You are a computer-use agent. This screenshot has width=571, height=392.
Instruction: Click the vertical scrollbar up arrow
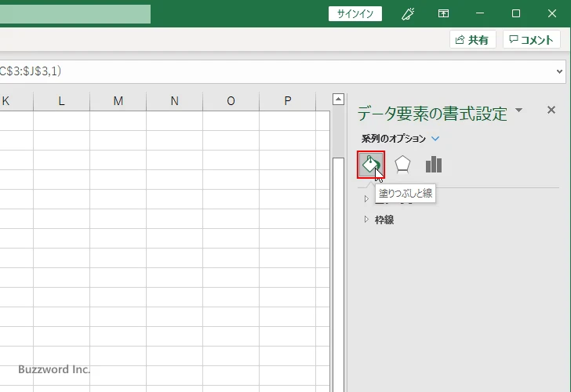338,99
